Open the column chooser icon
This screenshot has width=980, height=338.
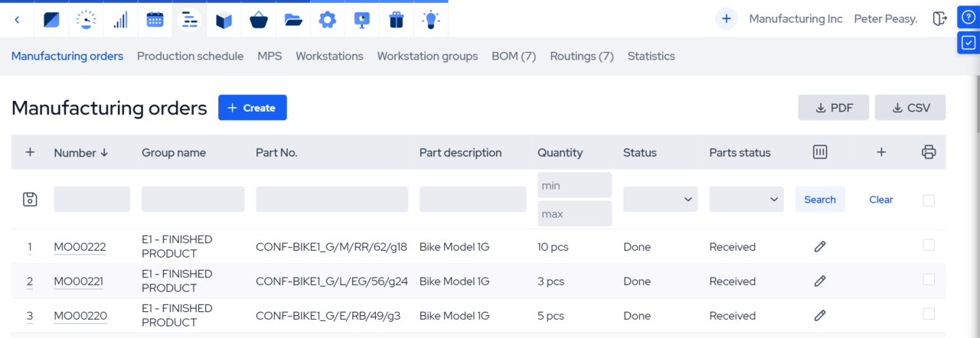tap(820, 152)
